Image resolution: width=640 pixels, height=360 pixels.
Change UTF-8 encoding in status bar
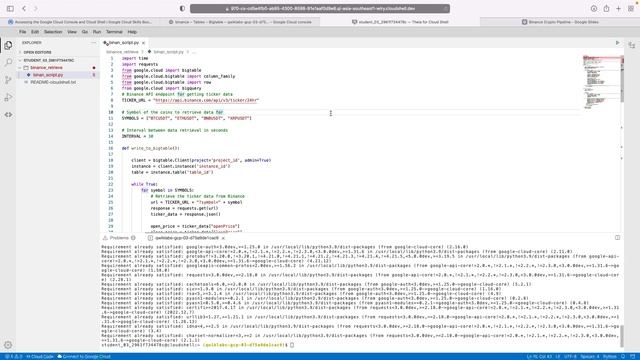pos(570,356)
